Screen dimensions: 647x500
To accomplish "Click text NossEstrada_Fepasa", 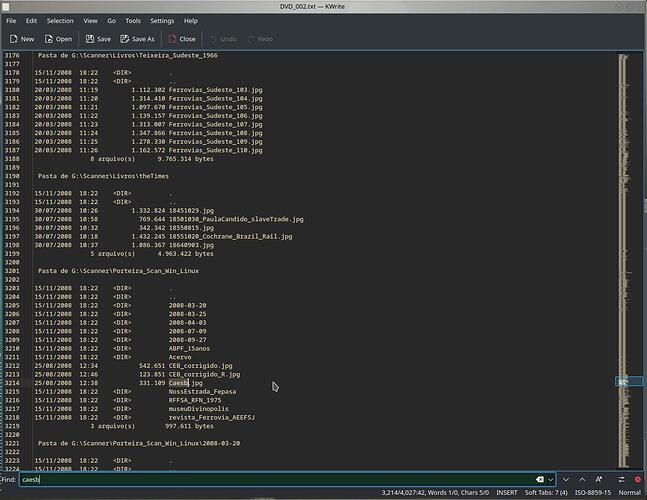I will (202, 392).
